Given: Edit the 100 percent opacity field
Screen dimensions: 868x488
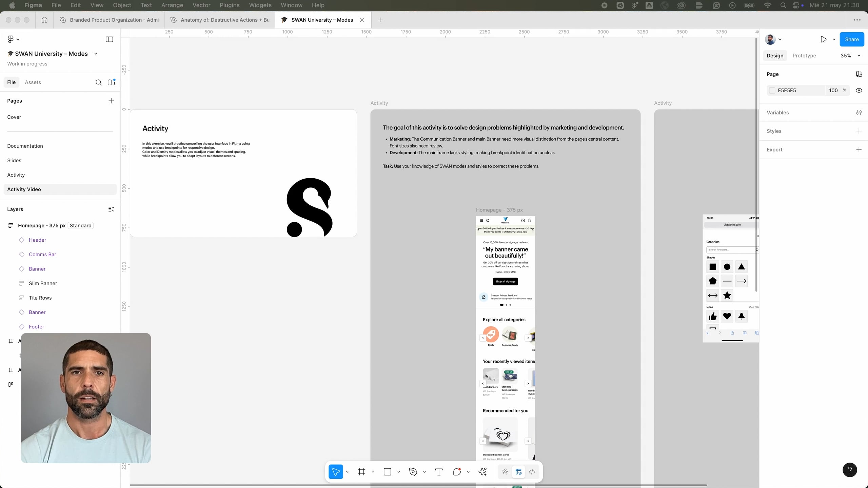Looking at the screenshot, I should click(x=833, y=90).
